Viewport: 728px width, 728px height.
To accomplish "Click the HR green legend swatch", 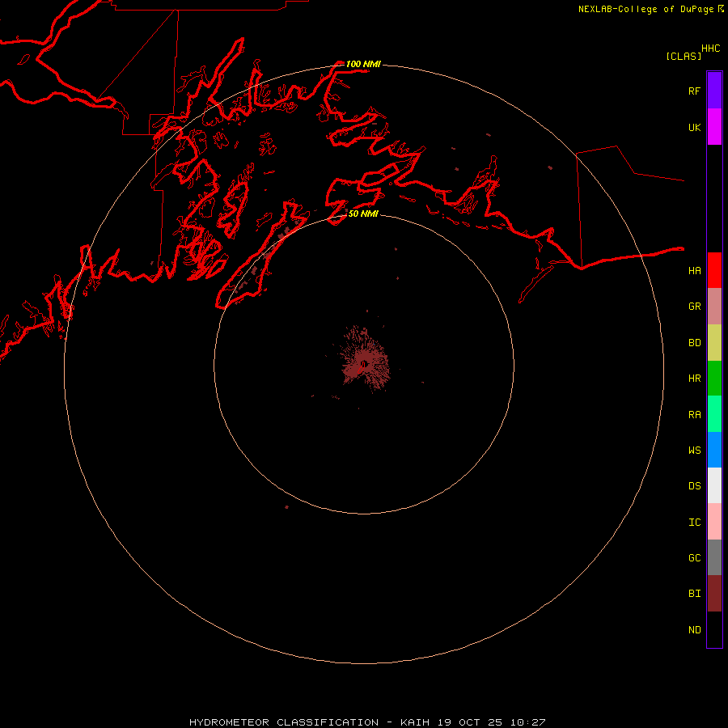I will 714,379.
